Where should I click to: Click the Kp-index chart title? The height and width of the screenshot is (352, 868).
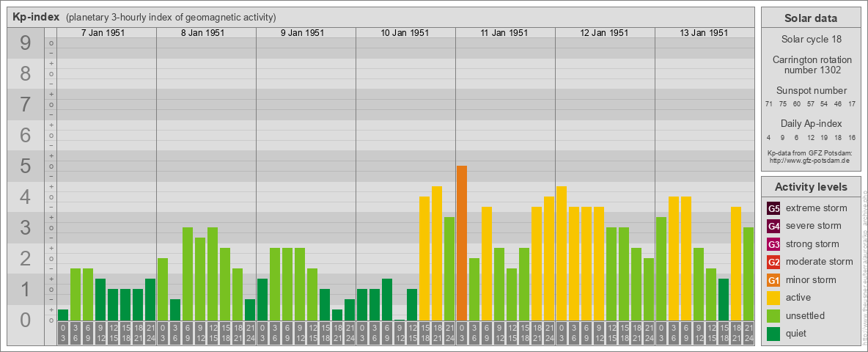click(37, 17)
